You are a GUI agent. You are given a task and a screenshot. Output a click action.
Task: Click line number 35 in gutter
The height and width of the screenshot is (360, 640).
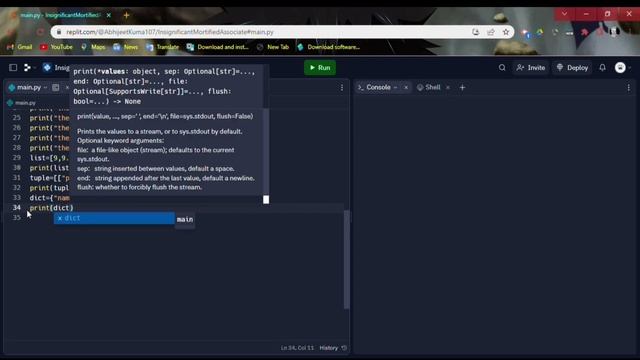[x=16, y=218]
